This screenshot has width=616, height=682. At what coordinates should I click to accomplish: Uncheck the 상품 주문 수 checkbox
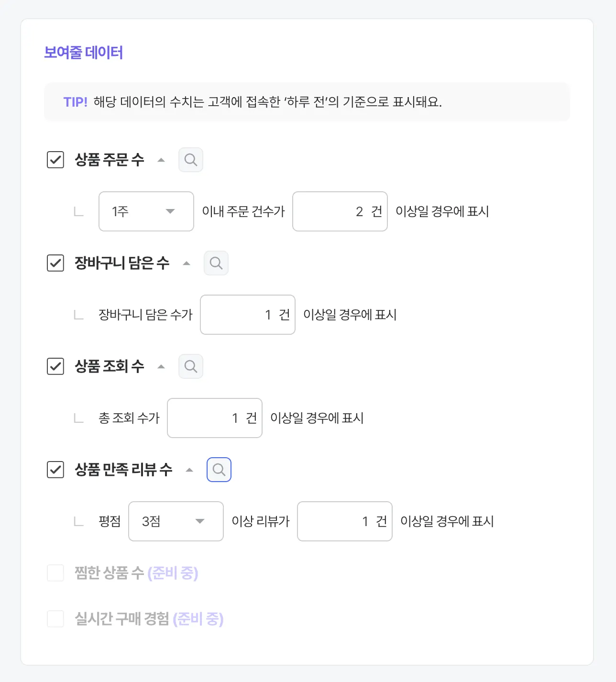point(55,160)
